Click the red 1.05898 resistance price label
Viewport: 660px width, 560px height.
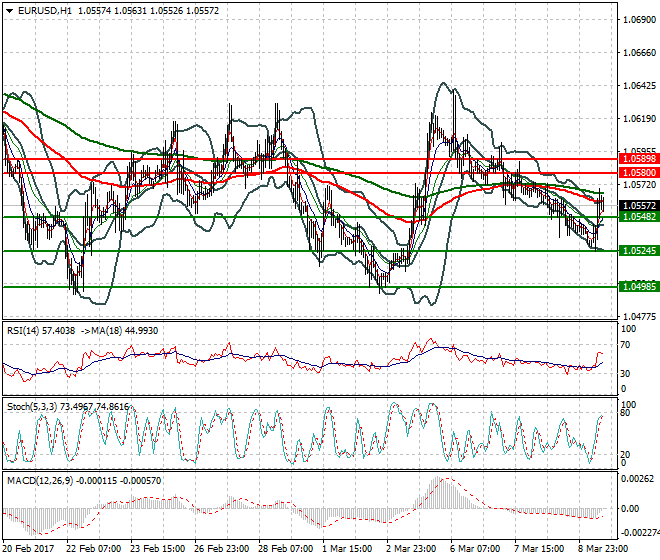639,159
